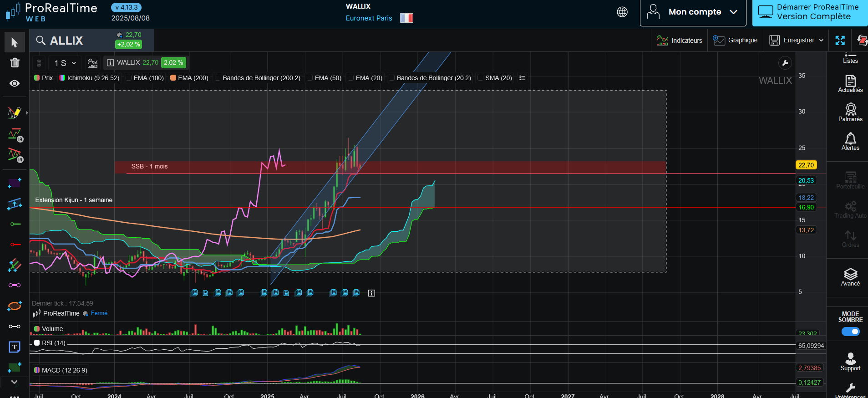Open the Indicateurs menu
The height and width of the screenshot is (398, 868).
(x=680, y=41)
